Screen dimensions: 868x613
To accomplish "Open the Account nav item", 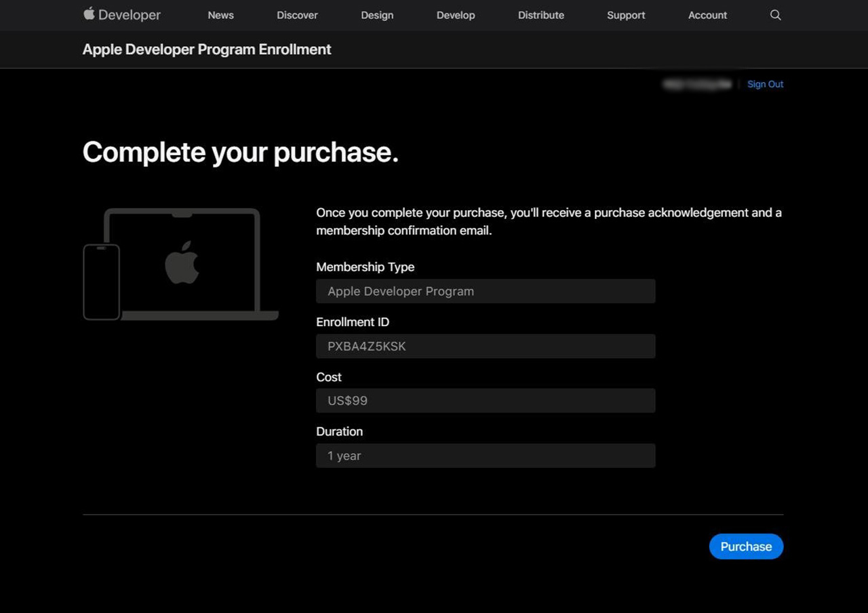I will [x=707, y=15].
